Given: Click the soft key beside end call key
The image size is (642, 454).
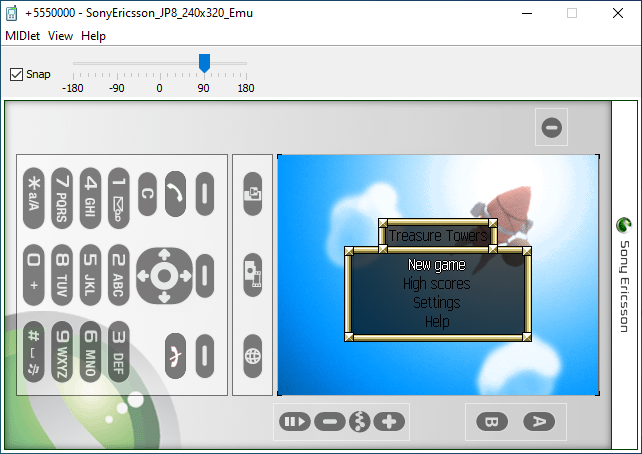Looking at the screenshot, I should (x=205, y=356).
